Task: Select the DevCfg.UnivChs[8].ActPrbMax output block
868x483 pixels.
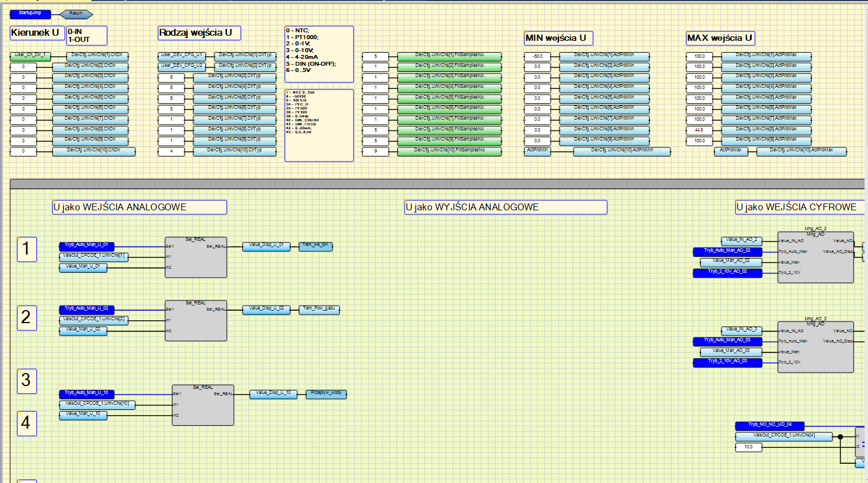Action: [766, 130]
